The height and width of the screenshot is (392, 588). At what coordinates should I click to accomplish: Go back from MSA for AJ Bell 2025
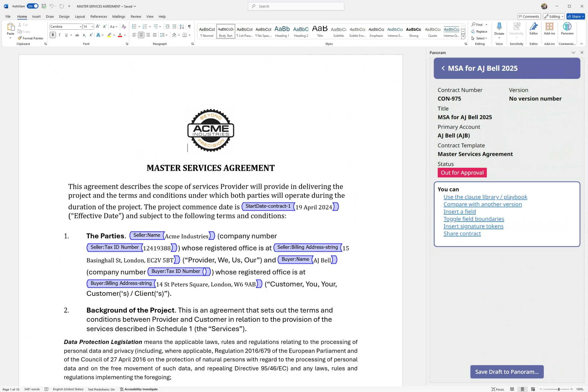(443, 68)
